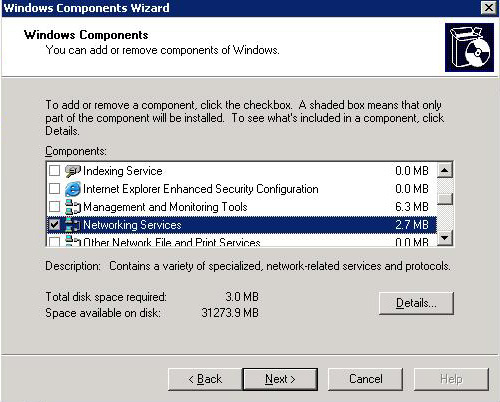This screenshot has height=402, width=500.
Task: Click the Internet Explorer Enhanced Security icon
Action: tap(73, 189)
